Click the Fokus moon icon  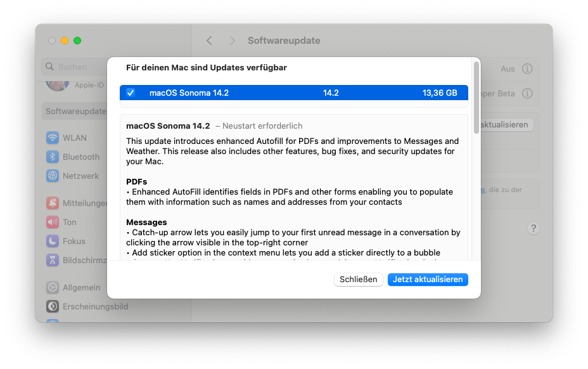tap(53, 241)
